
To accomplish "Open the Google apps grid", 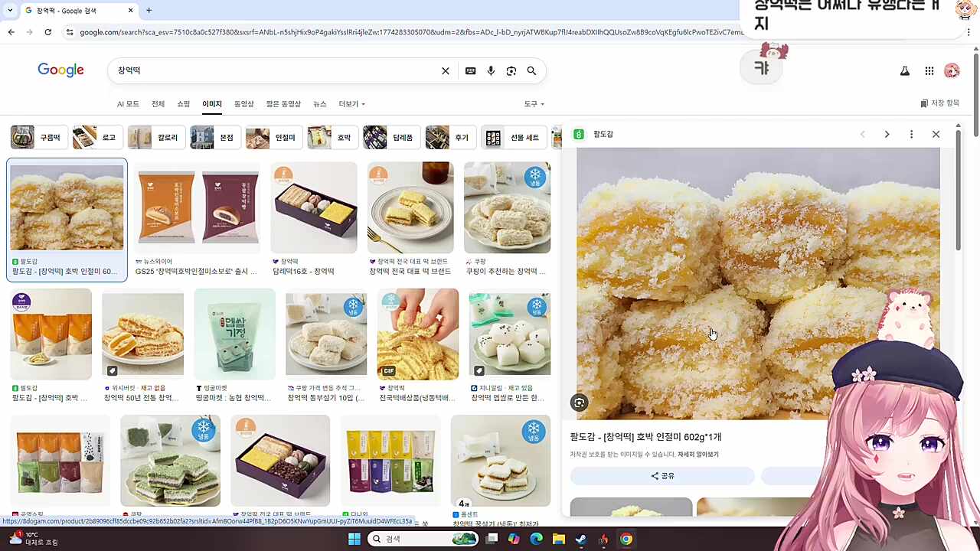I will point(929,71).
